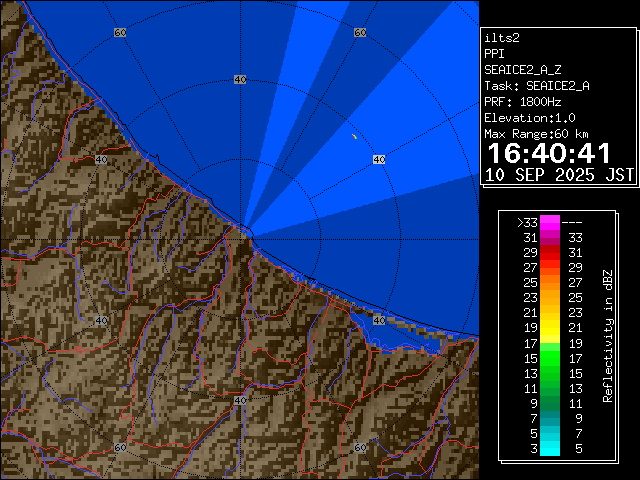Image resolution: width=640 pixels, height=480 pixels.
Task: Select the 10 SEP 2025 JST date
Action: 559,174
